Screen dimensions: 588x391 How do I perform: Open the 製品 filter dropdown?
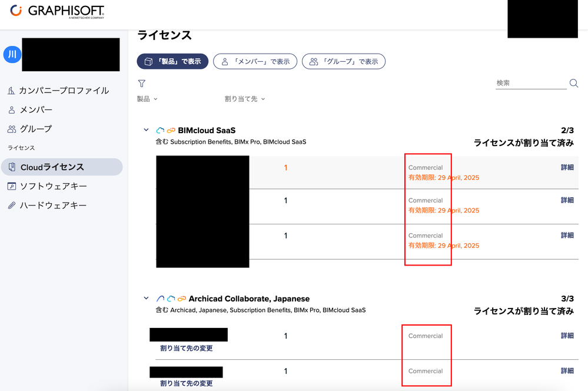tap(147, 99)
